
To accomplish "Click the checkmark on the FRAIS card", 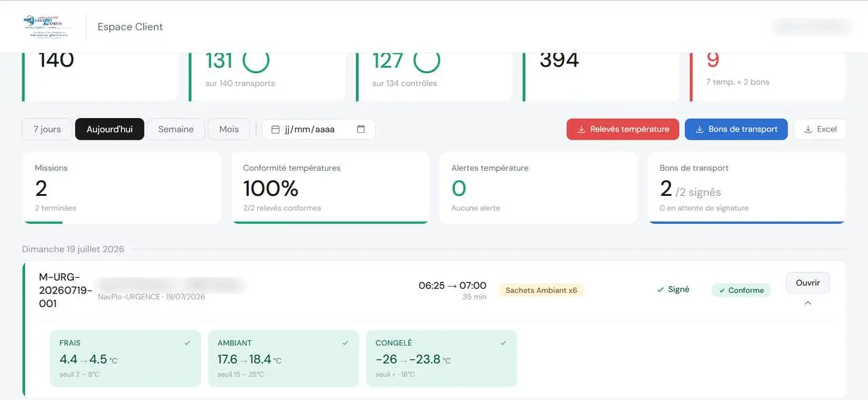I will click(187, 343).
